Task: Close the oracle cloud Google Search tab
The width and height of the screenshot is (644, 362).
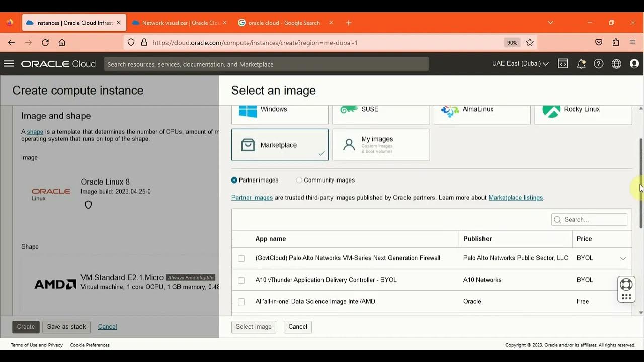Action: coord(331,23)
